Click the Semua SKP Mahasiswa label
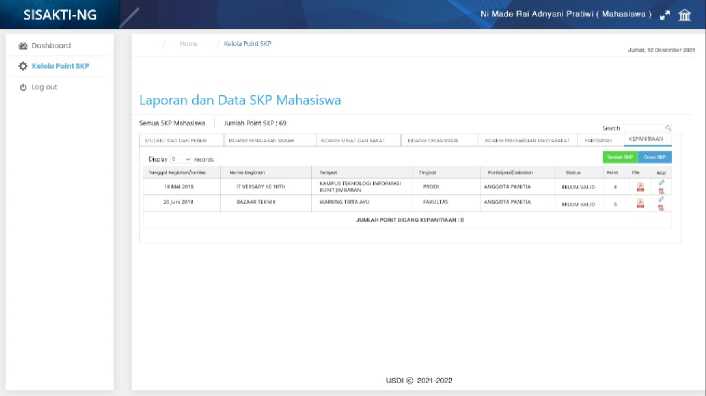 172,123
